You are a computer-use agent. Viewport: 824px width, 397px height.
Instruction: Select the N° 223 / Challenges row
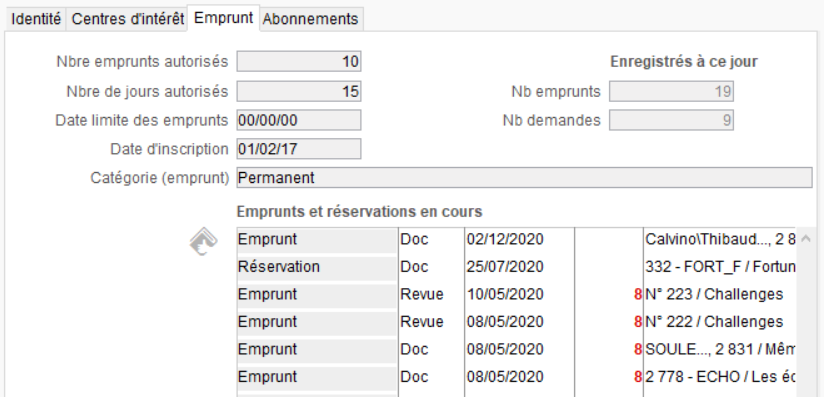[517, 294]
